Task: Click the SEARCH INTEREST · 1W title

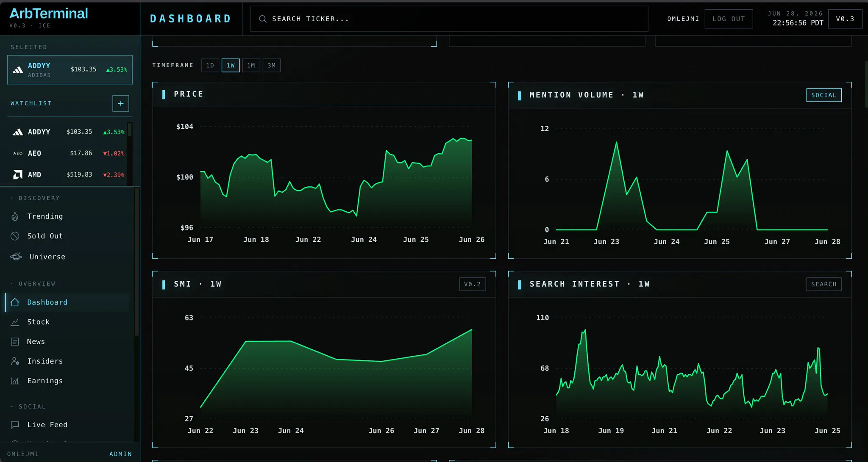Action: click(x=590, y=284)
